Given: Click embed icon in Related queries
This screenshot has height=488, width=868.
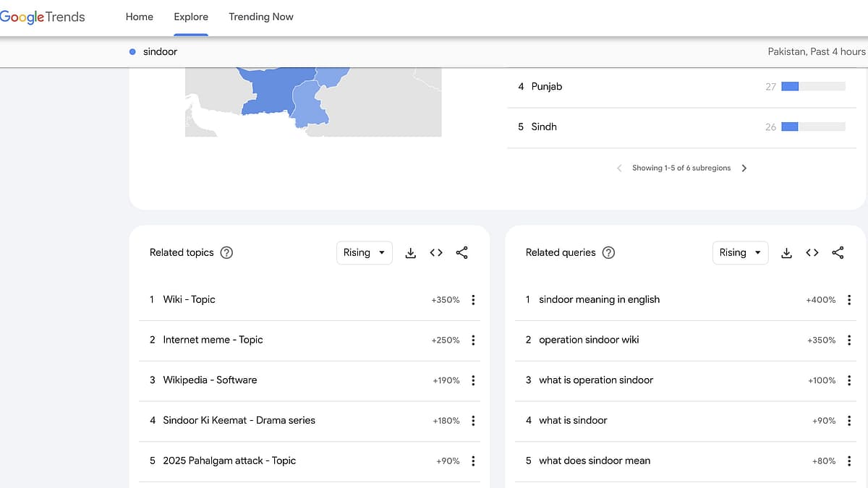Looking at the screenshot, I should click(x=812, y=252).
